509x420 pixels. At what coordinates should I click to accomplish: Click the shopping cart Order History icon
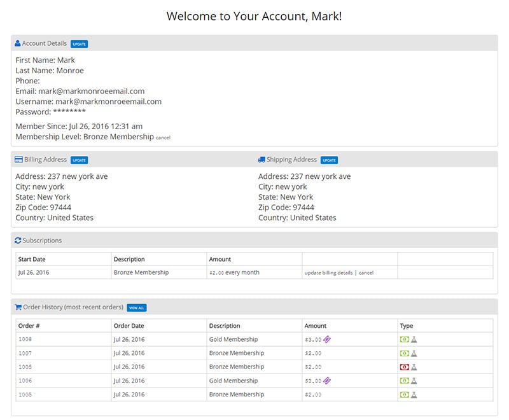(x=18, y=307)
